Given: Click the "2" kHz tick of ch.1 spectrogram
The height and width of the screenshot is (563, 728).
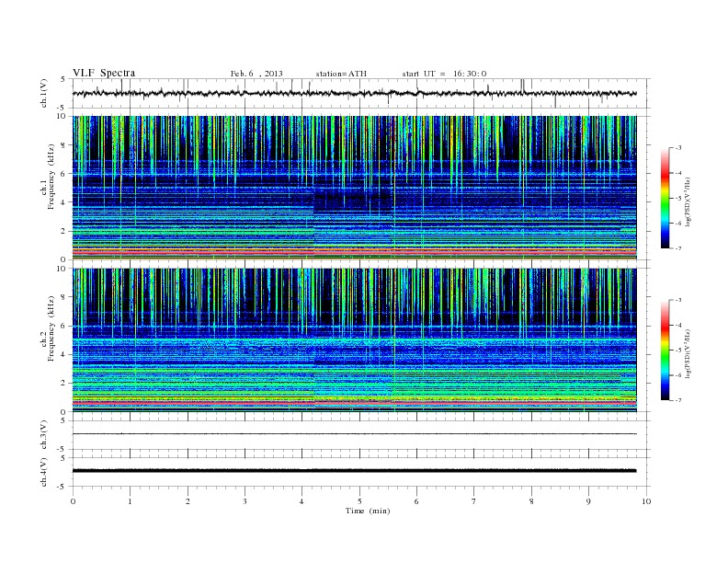Looking at the screenshot, I should pyautogui.click(x=63, y=231).
